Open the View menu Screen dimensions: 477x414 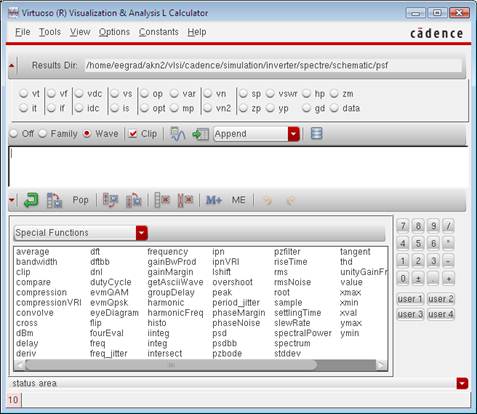80,32
